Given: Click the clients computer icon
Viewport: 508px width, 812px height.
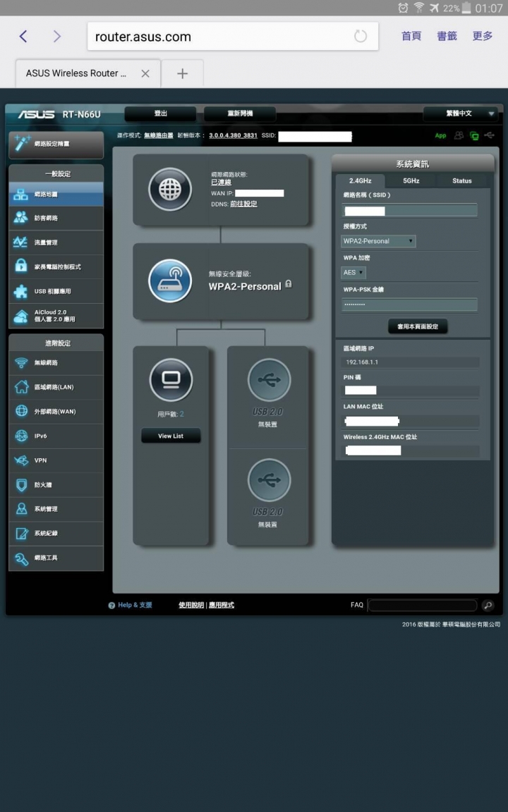Looking at the screenshot, I should coord(171,380).
